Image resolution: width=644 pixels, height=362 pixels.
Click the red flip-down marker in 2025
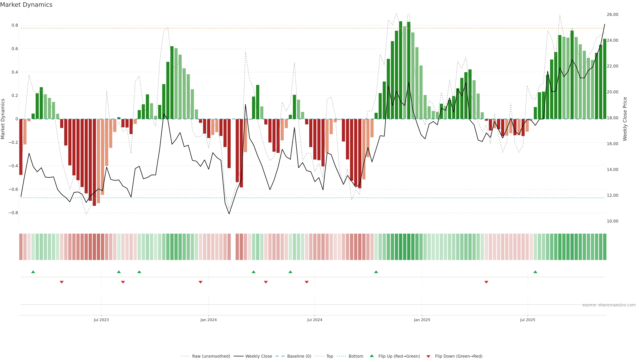click(x=486, y=282)
